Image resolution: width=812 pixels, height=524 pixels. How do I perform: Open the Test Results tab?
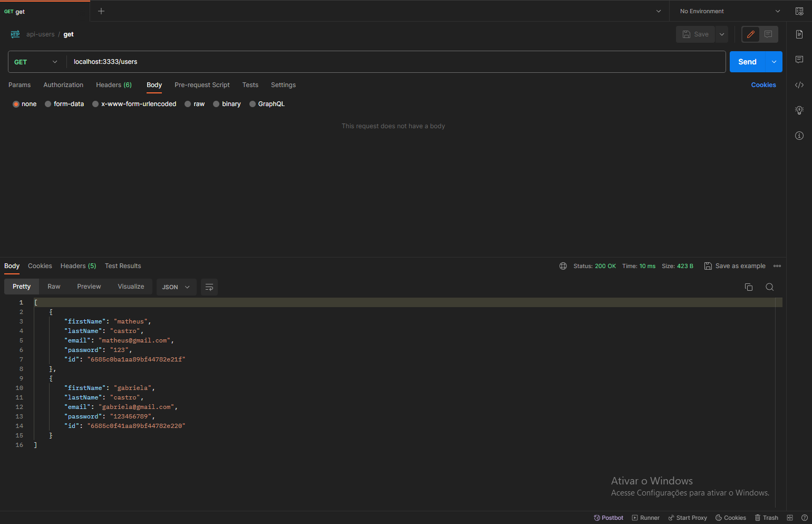point(123,266)
